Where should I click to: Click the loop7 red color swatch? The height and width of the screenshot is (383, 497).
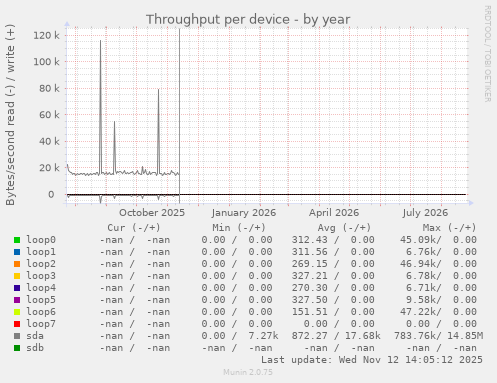point(17,324)
